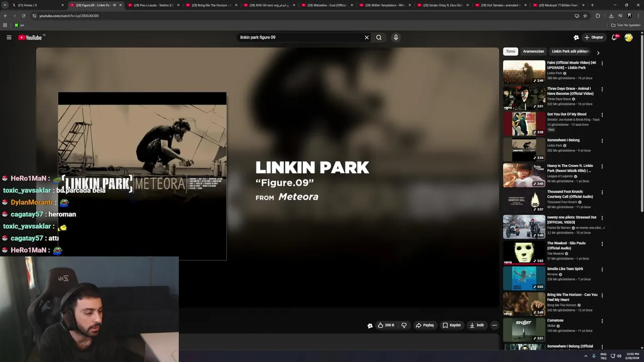The height and width of the screenshot is (362, 644).
Task: Open more actions under the video
Action: pos(494,325)
